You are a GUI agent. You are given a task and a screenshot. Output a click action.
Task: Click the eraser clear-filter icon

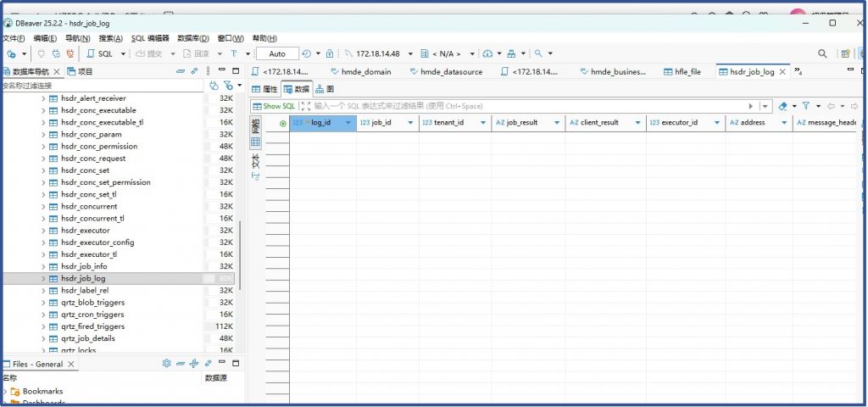tap(782, 106)
